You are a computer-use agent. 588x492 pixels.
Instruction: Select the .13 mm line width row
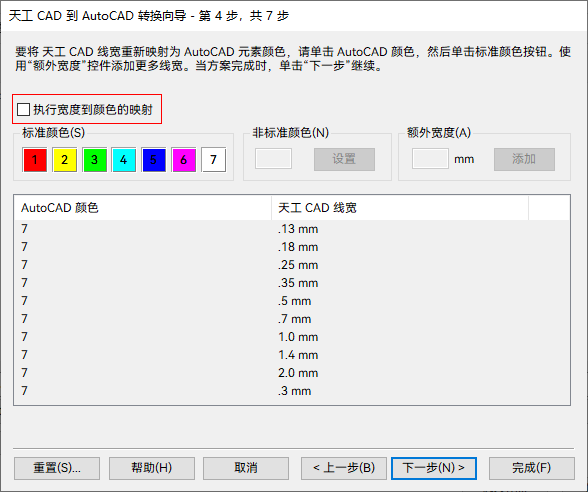[292, 229]
